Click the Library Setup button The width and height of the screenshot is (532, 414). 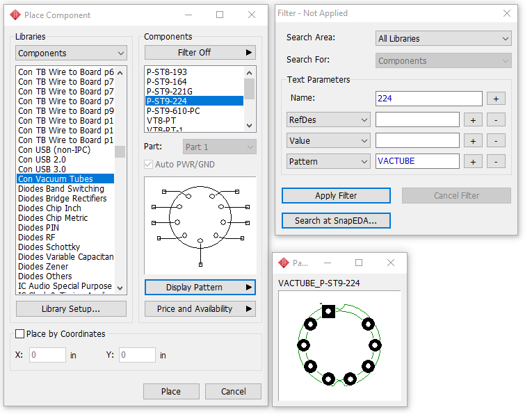pos(71,309)
